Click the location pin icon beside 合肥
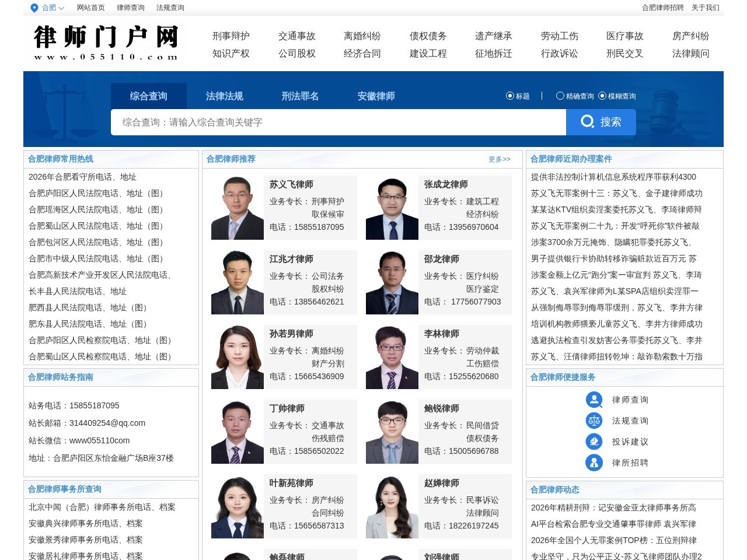Viewport: 747px width, 560px height. click(x=33, y=8)
